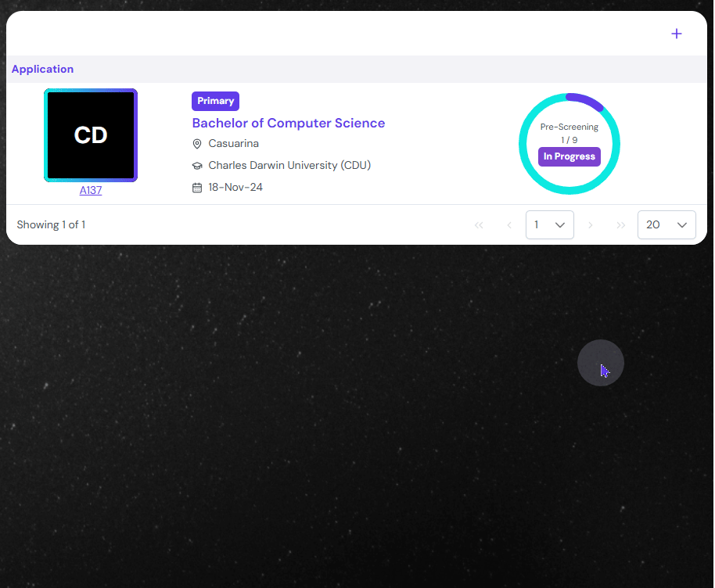The width and height of the screenshot is (715, 588).
Task: Click the Charles Darwin University (CDU) text
Action: [289, 166]
